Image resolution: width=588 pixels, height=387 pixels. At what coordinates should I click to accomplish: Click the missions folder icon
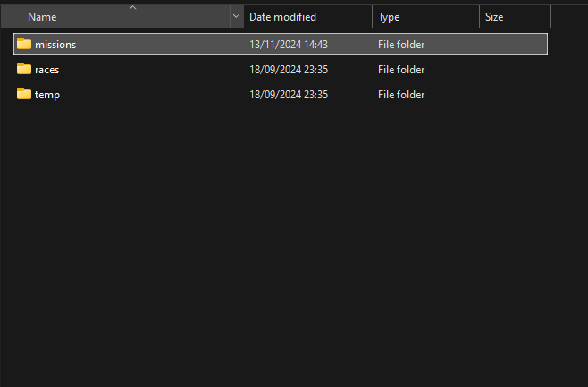(24, 44)
